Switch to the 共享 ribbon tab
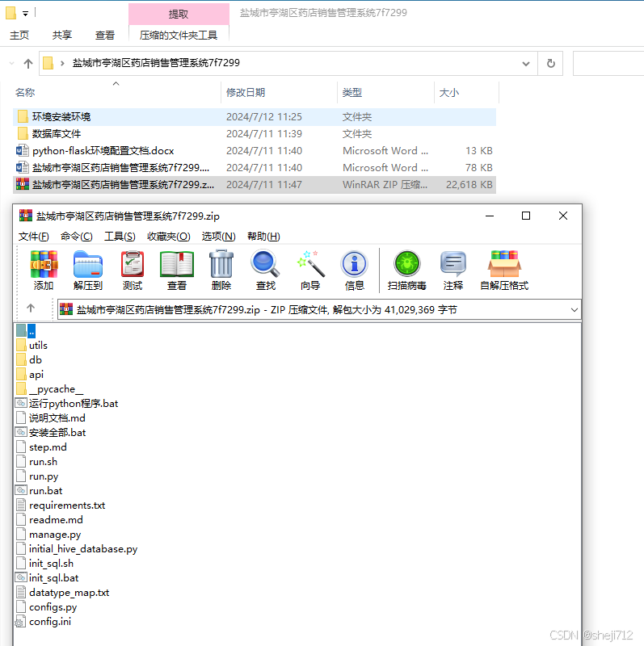 (62, 36)
